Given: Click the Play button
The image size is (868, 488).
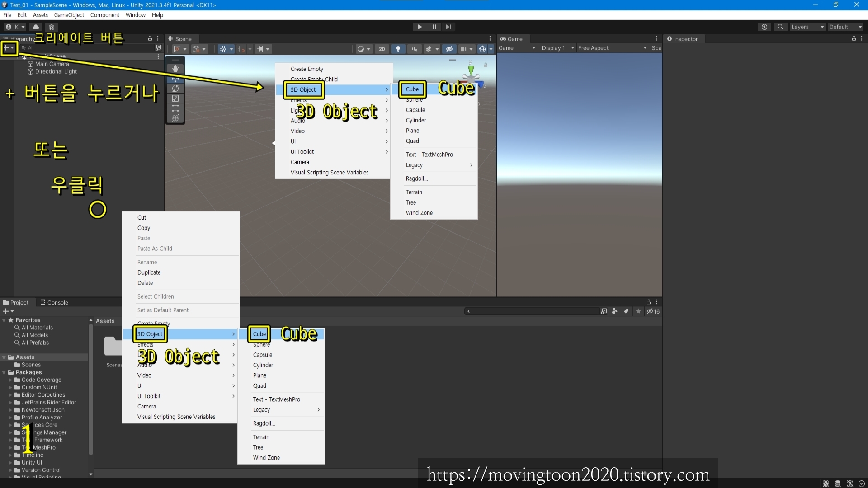Looking at the screenshot, I should [x=420, y=27].
